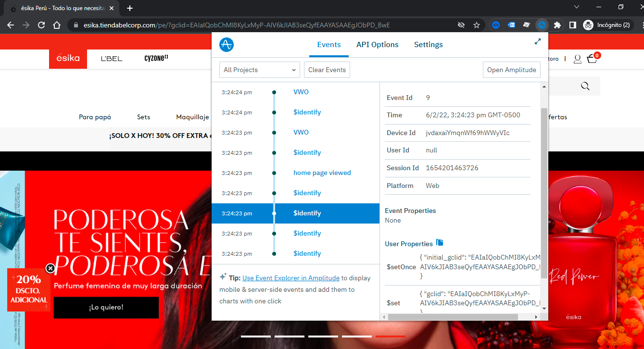
Task: Switch to the Events tab
Action: pos(329,45)
